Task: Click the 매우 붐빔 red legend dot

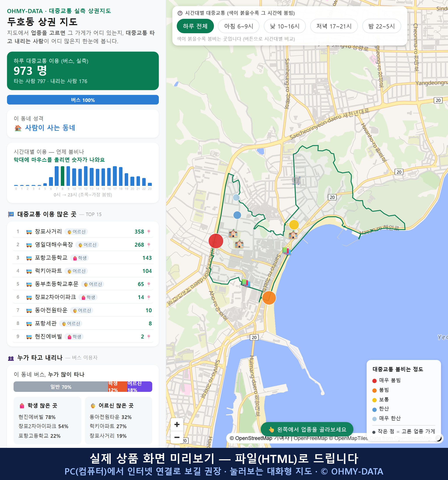Action: click(374, 381)
